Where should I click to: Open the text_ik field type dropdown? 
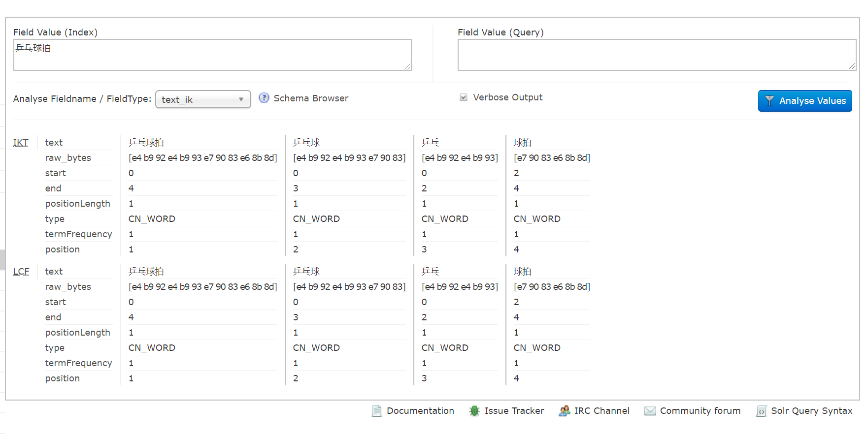coord(203,99)
